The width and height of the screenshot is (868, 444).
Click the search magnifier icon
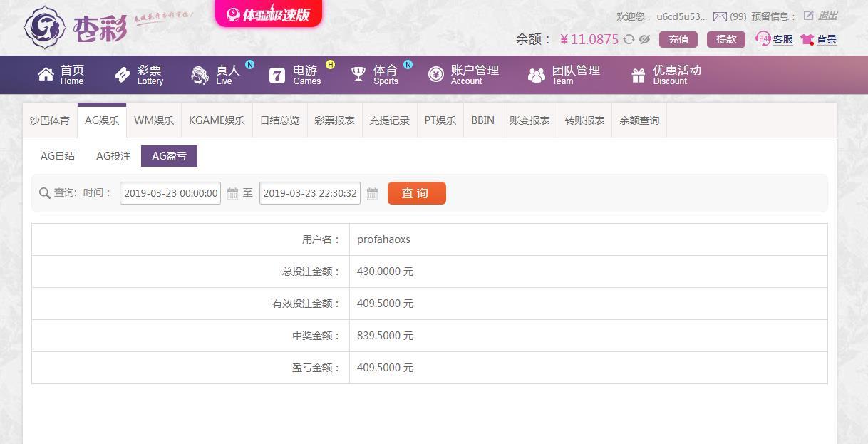tap(45, 193)
